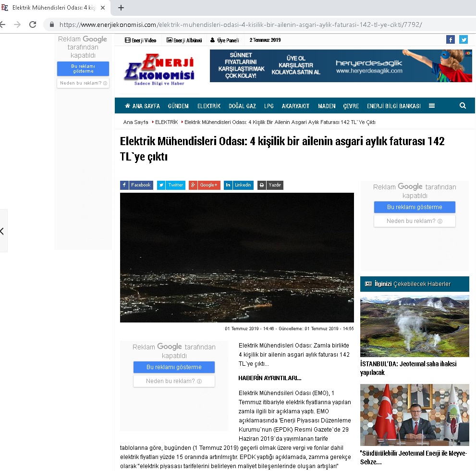Open ENERJİ BİLGİ BANKASI menu item
This screenshot has height=471, width=476.
(x=394, y=106)
